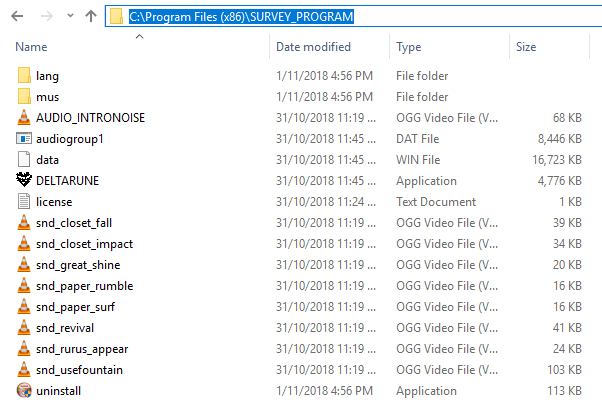Viewport: 602px width, 412px height.
Task: Click the 8,446 KB size value
Action: pyautogui.click(x=560, y=139)
